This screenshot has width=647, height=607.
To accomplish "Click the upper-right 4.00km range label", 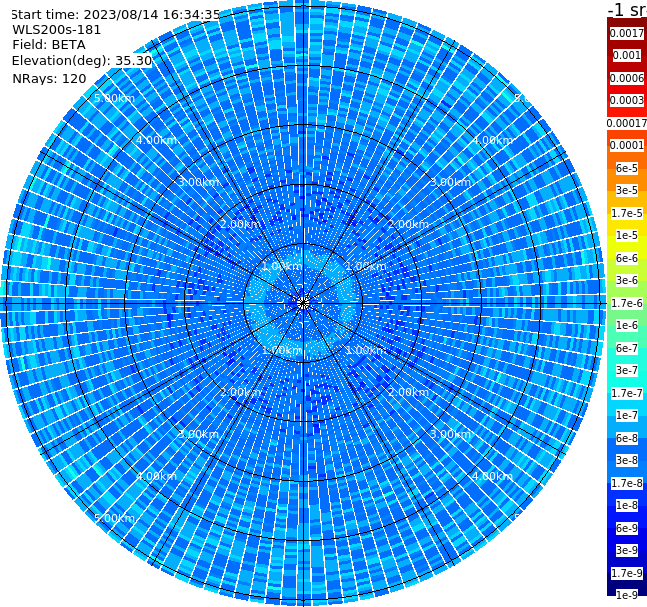I will (492, 140).
